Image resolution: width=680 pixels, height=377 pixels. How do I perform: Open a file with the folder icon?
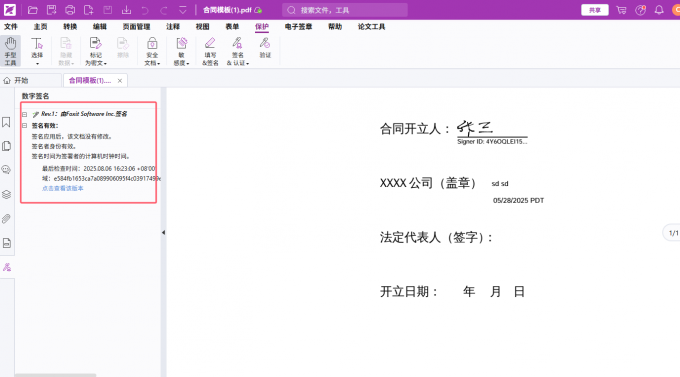pos(33,10)
